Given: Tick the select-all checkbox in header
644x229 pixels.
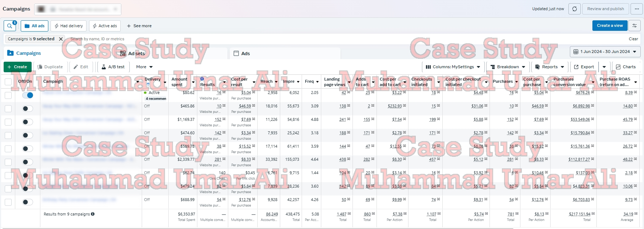Looking at the screenshot, I should click(x=8, y=82).
